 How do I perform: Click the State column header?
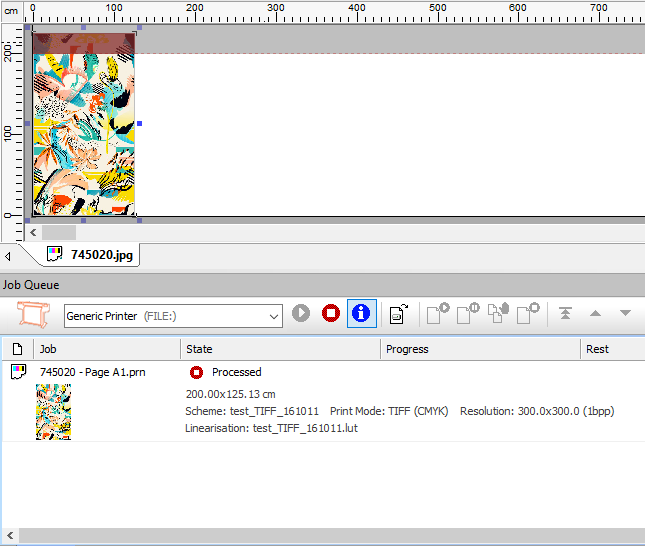coord(281,349)
